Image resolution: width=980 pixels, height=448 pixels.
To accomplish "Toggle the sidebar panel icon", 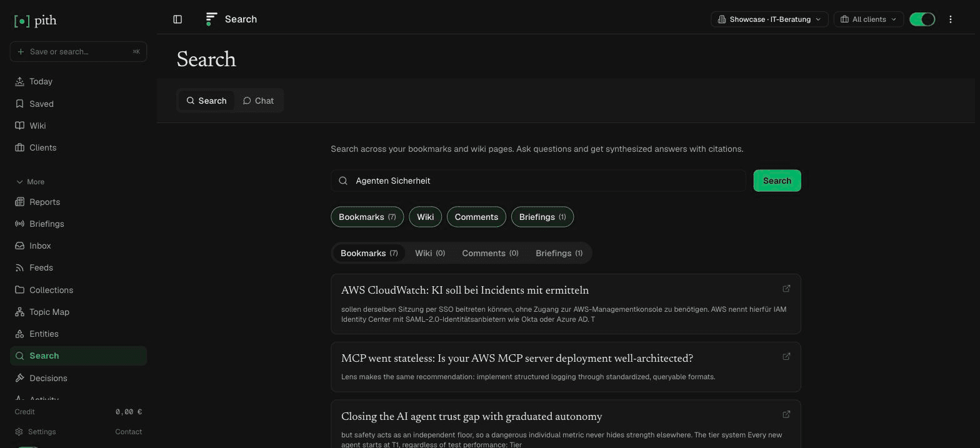I will pyautogui.click(x=177, y=19).
